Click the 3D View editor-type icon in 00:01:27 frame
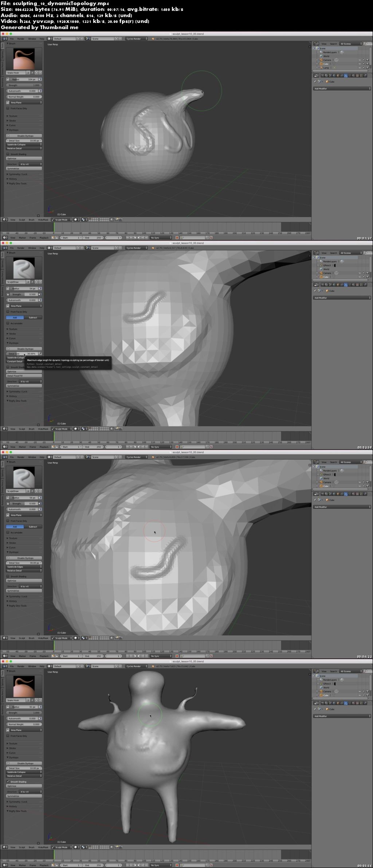 (5, 220)
